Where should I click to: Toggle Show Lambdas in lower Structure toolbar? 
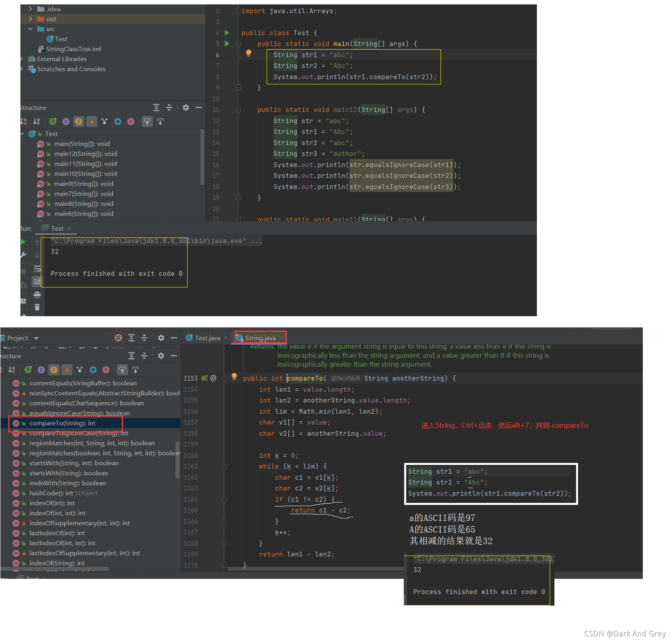(106, 370)
